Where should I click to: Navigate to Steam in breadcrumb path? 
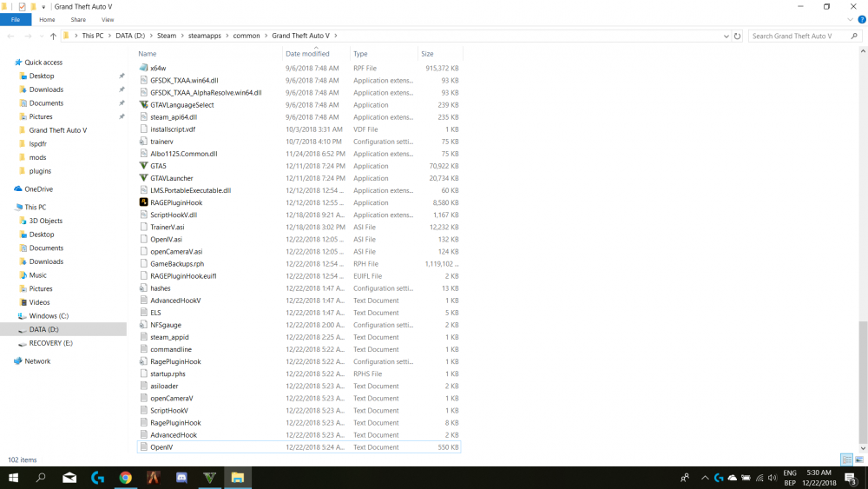[x=166, y=36]
